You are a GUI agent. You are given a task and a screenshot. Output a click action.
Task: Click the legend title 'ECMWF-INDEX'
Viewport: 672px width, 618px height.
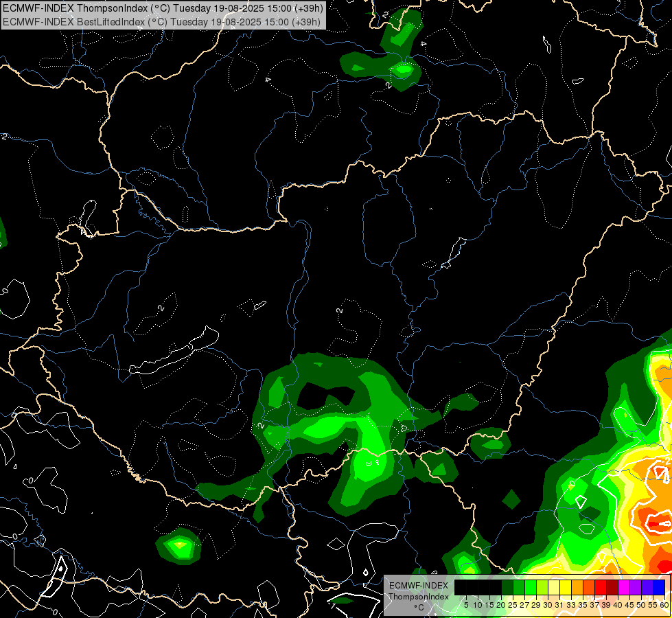coord(419,586)
